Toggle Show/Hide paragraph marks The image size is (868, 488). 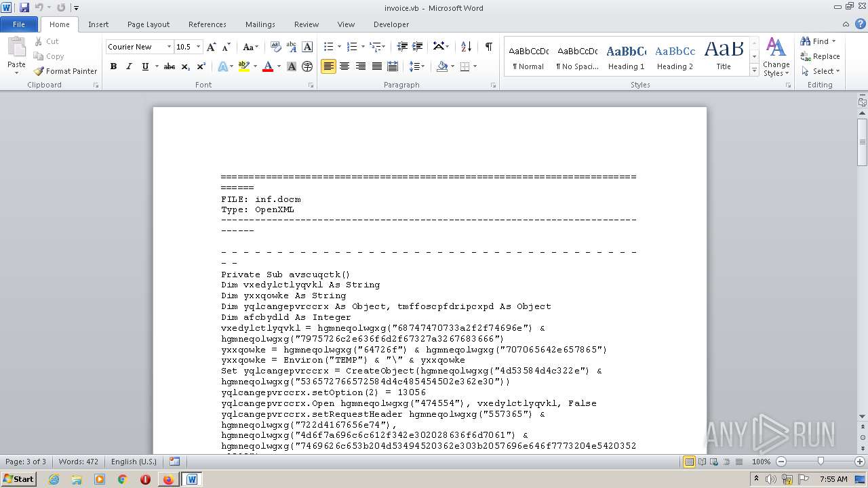(488, 47)
